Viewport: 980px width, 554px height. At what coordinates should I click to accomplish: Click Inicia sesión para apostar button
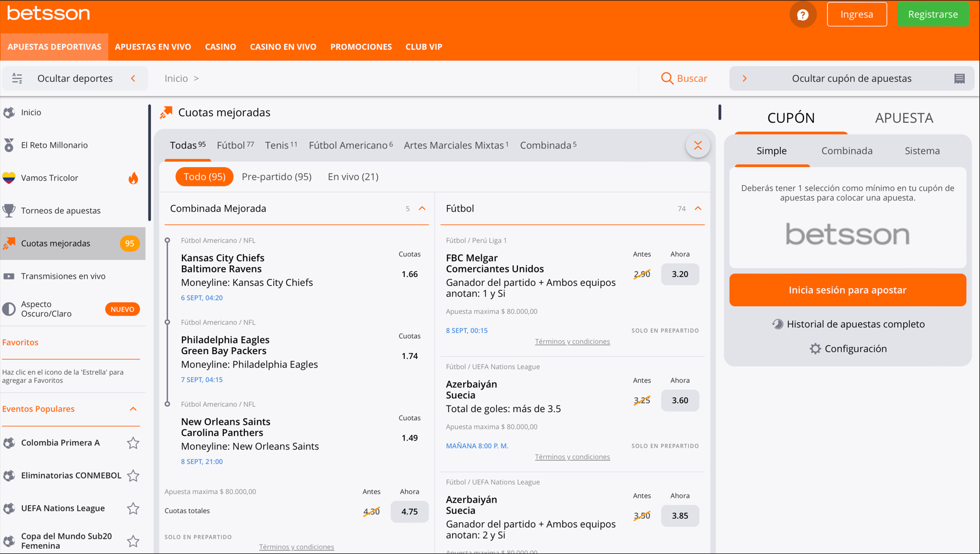tap(847, 290)
